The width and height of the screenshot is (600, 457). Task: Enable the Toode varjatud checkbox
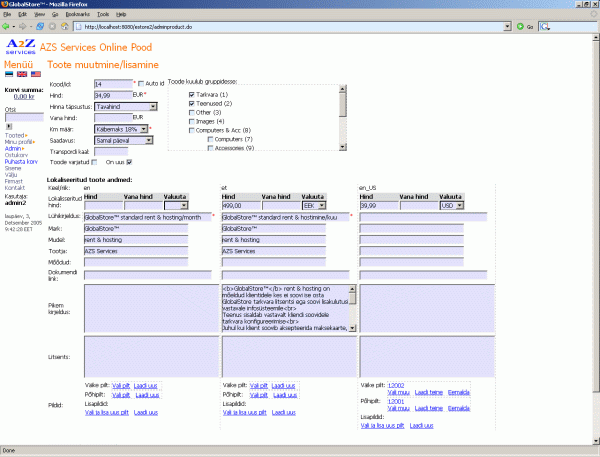click(94, 162)
